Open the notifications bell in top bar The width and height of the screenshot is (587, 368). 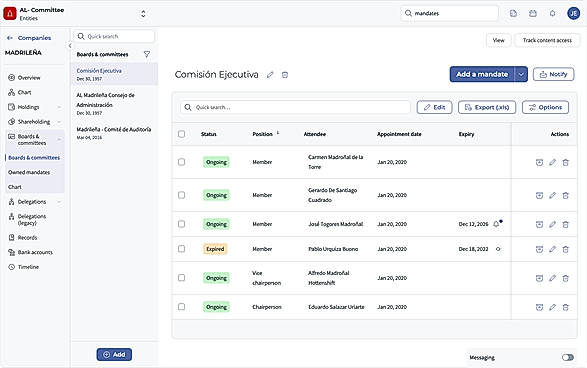click(x=553, y=13)
